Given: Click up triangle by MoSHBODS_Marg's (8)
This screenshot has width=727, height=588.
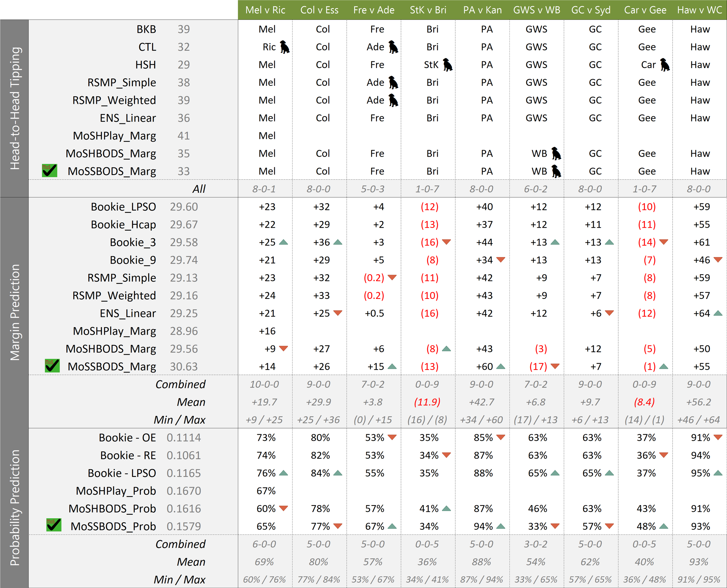Looking at the screenshot, I should (447, 349).
